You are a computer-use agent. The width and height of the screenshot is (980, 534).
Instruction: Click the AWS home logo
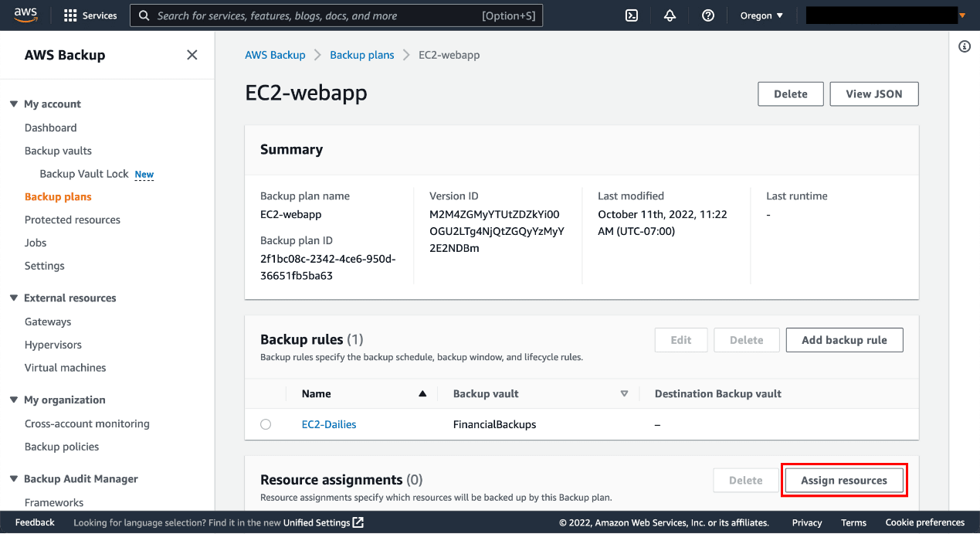[x=25, y=14]
